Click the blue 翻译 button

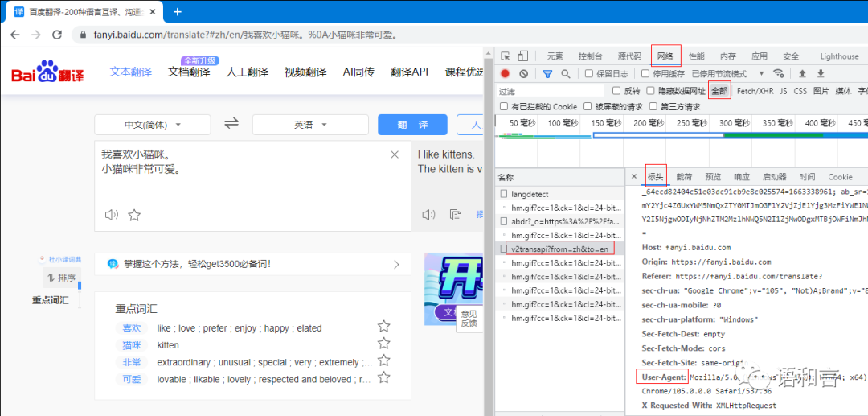412,125
